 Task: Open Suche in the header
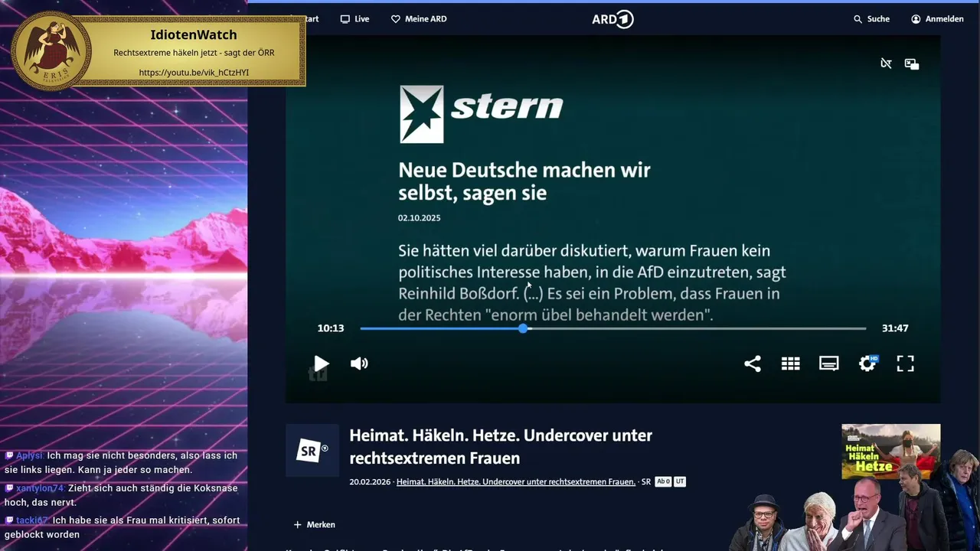[871, 19]
